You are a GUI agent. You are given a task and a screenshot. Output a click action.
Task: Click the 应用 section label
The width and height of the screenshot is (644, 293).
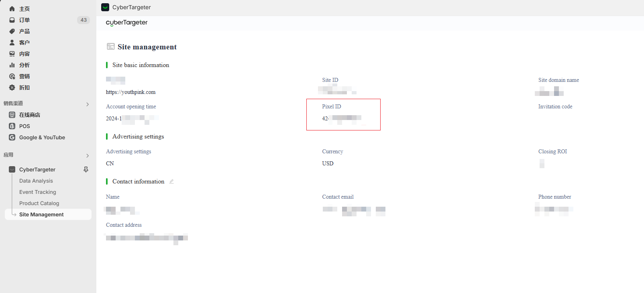click(x=8, y=155)
